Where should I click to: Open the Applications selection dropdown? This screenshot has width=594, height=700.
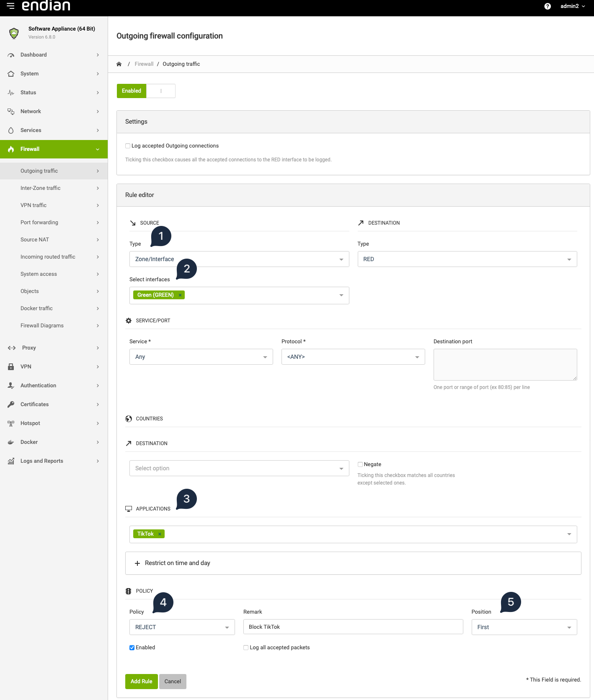[x=353, y=534]
